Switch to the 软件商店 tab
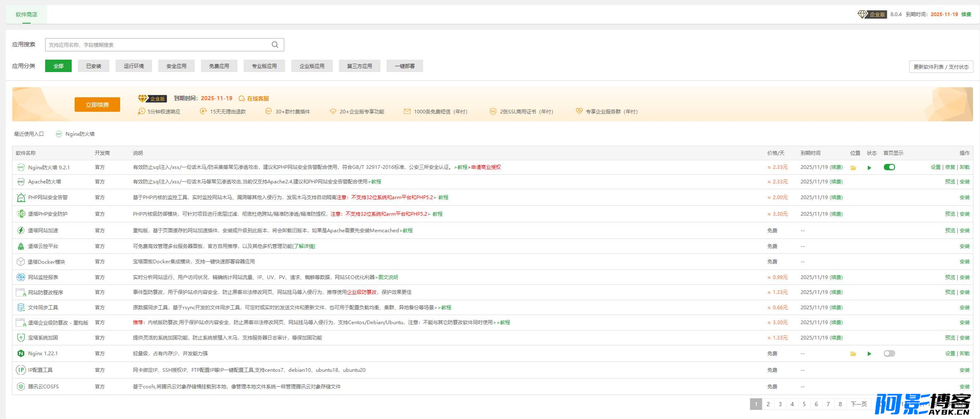Viewport: 980px width, 419px height. (x=27, y=14)
